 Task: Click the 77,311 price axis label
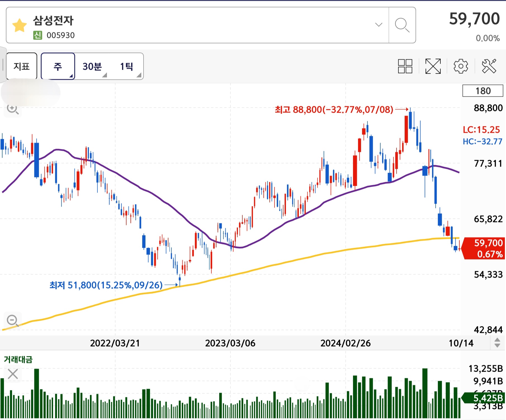[x=488, y=163]
